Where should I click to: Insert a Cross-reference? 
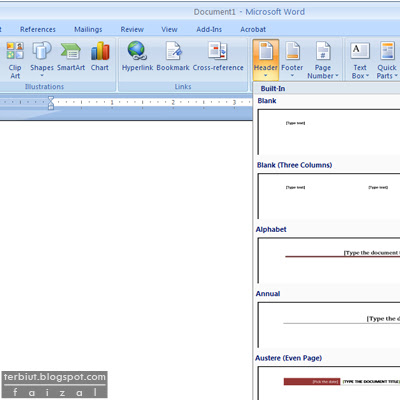218,57
